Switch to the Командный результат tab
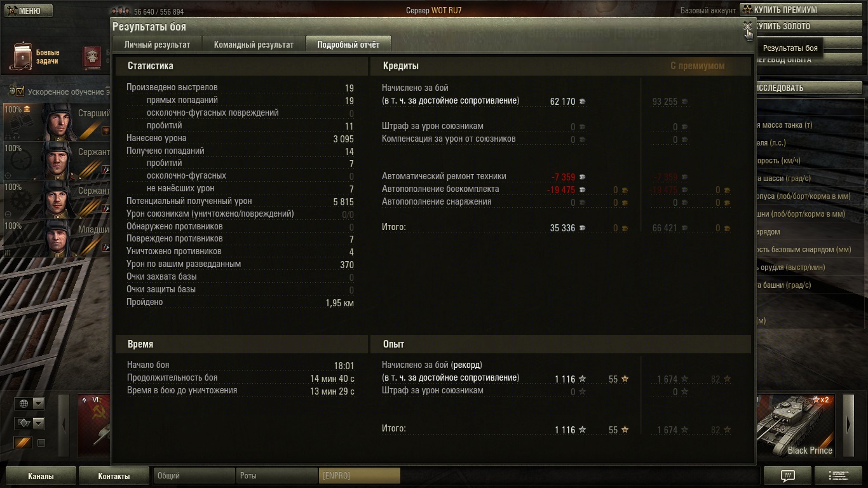The height and width of the screenshot is (488, 868). point(254,44)
